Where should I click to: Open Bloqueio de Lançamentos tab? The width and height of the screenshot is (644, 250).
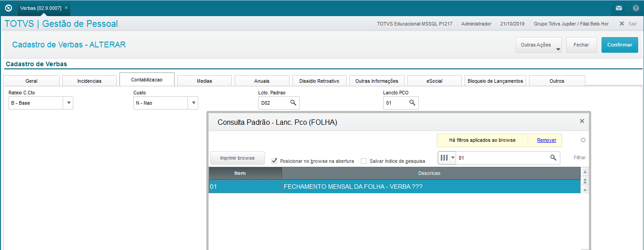[495, 81]
